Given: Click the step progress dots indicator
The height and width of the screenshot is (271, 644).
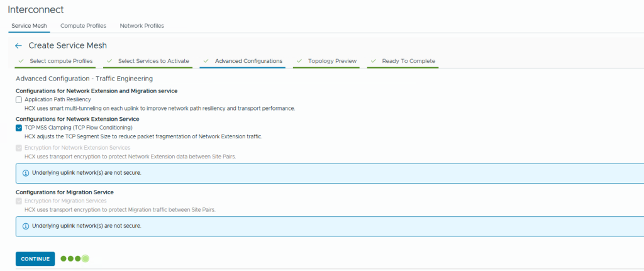Looking at the screenshot, I should [x=75, y=258].
